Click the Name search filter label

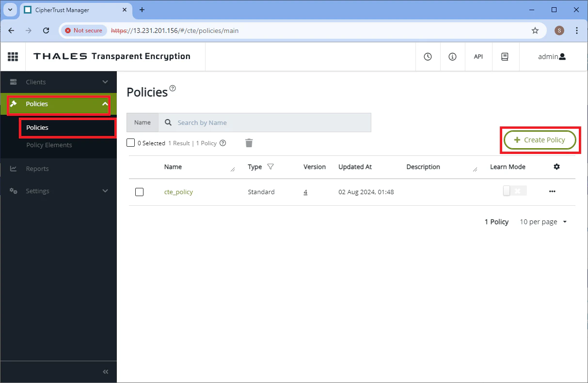pos(143,123)
